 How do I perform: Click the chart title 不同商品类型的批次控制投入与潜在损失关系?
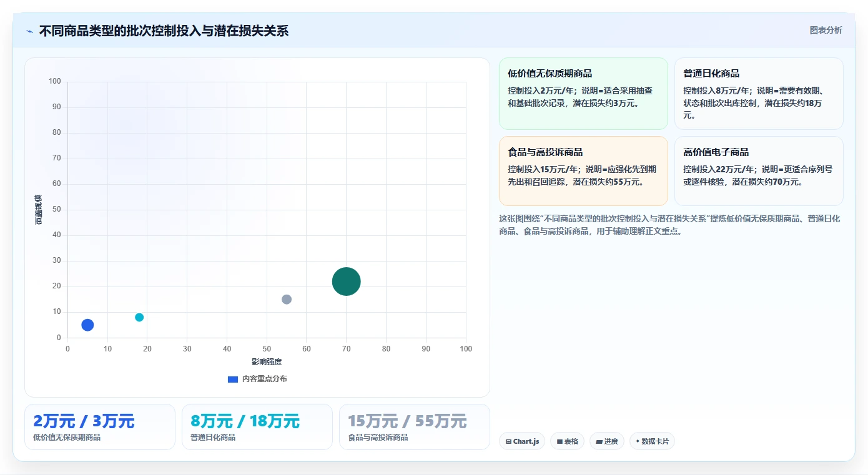[164, 31]
